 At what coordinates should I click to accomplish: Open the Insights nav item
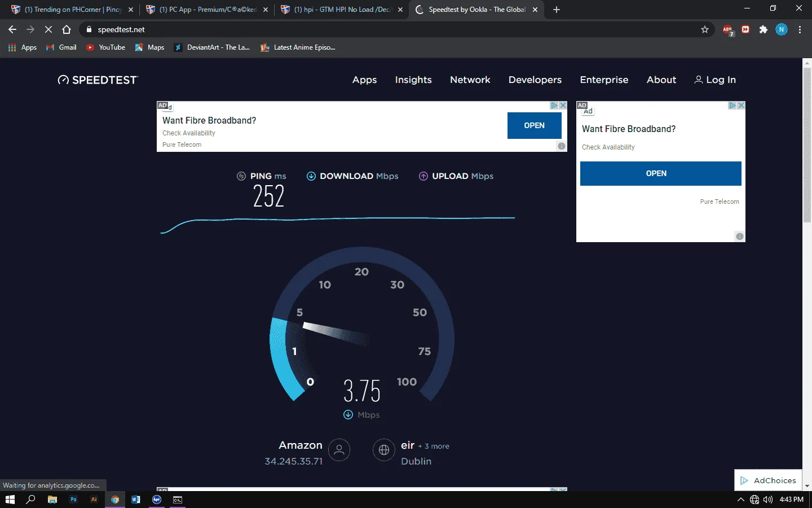coord(413,80)
